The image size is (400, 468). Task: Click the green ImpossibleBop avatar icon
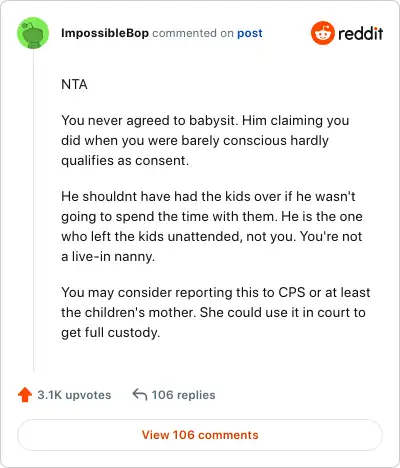[x=33, y=33]
